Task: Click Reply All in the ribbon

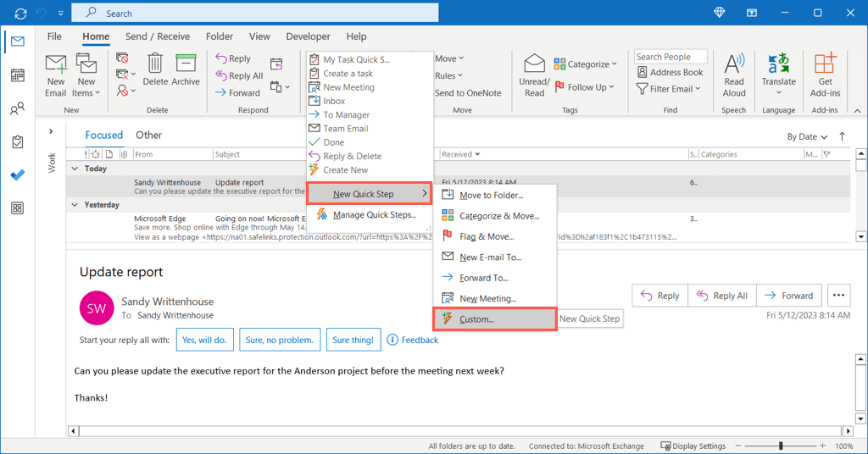Action: (x=239, y=75)
